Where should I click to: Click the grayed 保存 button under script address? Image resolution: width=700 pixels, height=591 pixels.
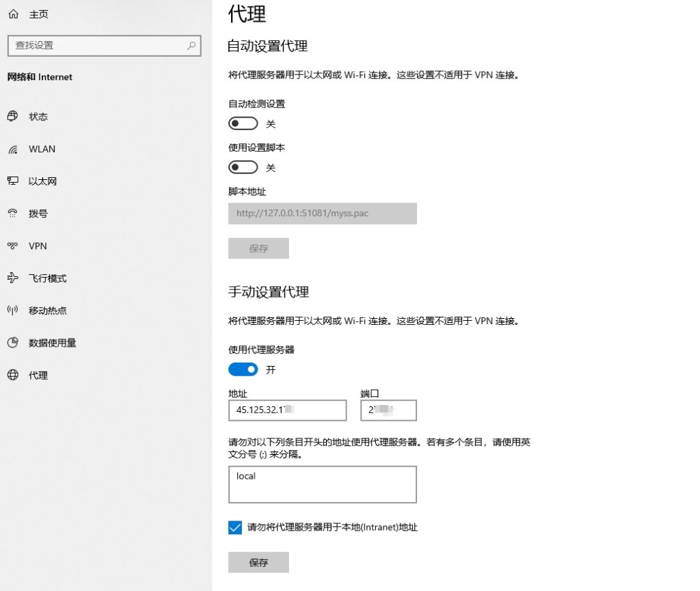258,248
